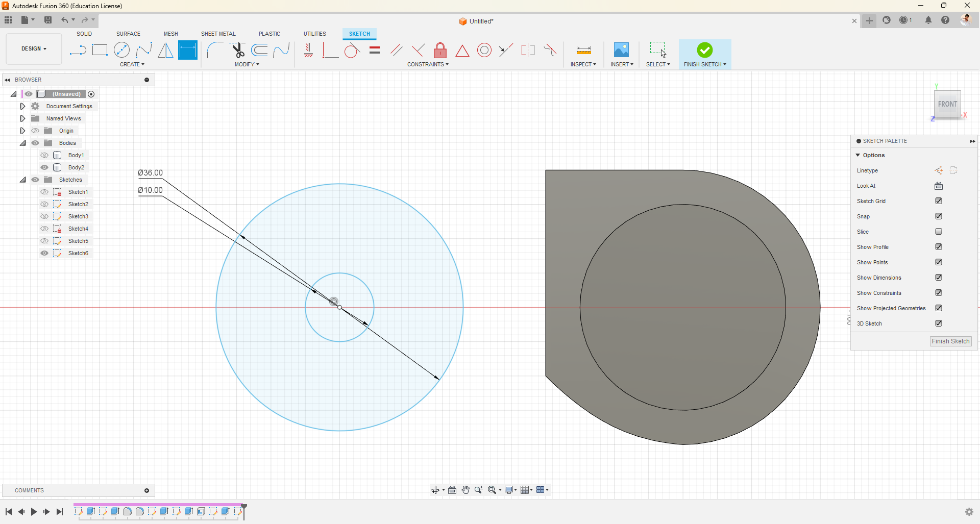Open the SELECT menu label
This screenshot has width=980, height=524.
658,64
